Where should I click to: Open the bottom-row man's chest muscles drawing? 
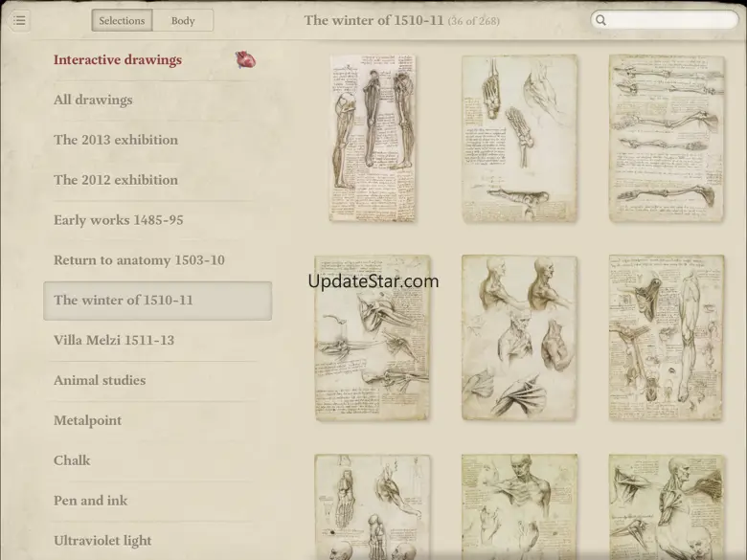click(x=519, y=507)
